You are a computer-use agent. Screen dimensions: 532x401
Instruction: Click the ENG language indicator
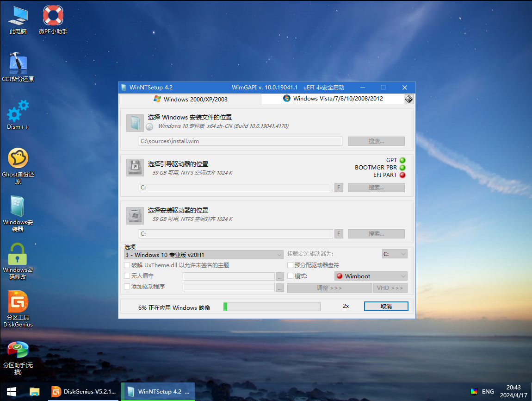pyautogui.click(x=488, y=391)
